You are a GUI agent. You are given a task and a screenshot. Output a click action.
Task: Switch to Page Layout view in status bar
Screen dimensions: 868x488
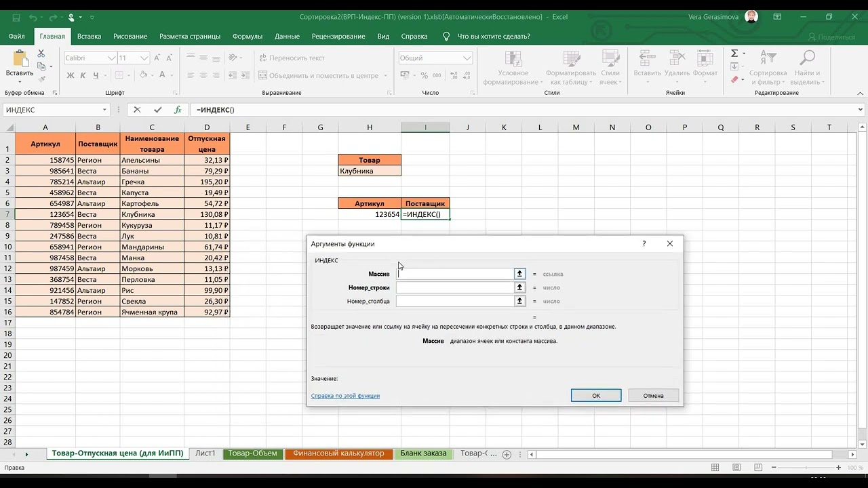[736, 468]
